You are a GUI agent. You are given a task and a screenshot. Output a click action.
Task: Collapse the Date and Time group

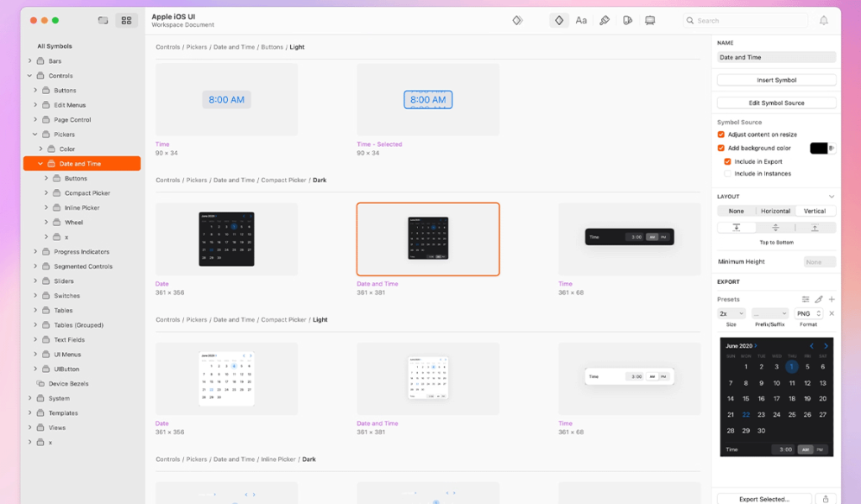(40, 164)
